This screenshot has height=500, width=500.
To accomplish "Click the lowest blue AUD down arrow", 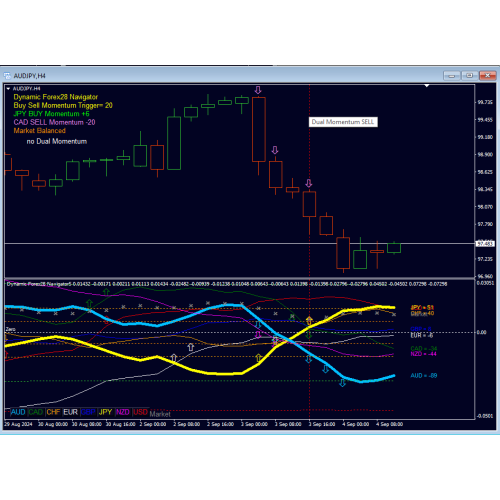I will [x=343, y=383].
